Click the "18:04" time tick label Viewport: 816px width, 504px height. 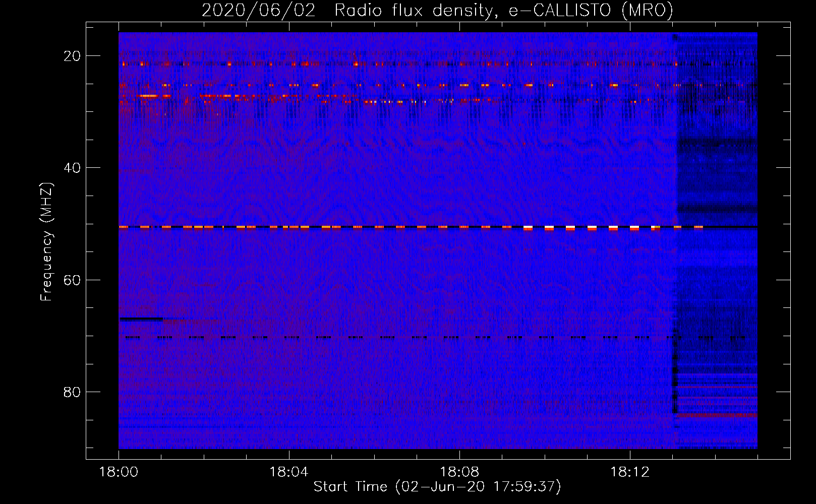288,472
